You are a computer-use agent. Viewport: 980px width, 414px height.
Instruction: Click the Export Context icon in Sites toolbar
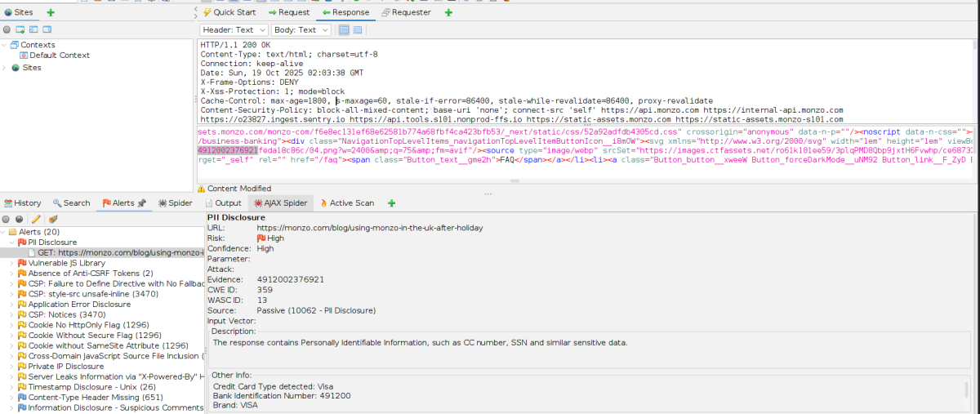coord(47,29)
